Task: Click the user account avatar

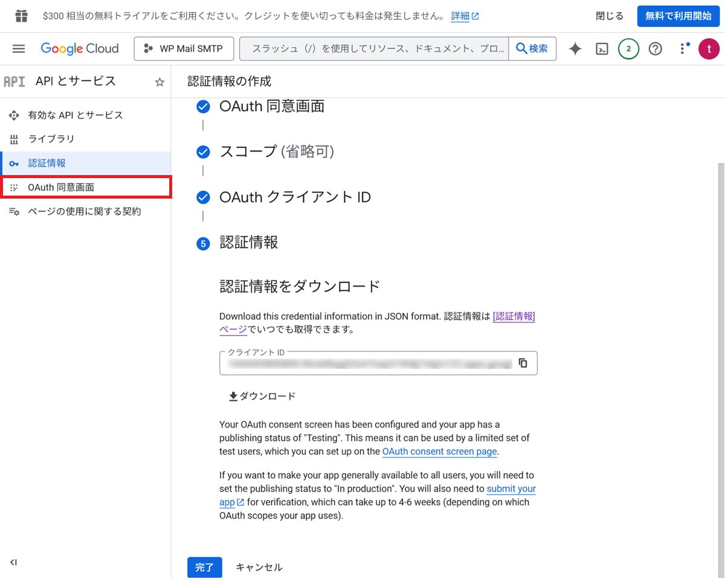Action: [x=708, y=49]
